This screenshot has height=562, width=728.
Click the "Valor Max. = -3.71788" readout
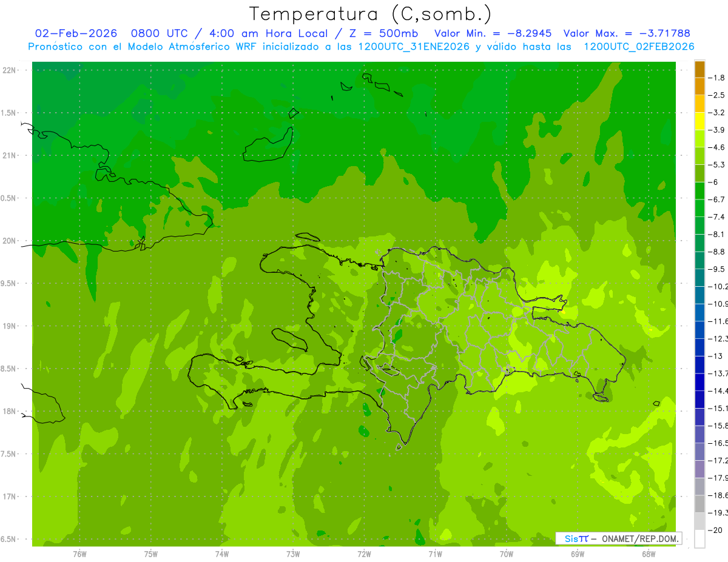[x=627, y=33]
